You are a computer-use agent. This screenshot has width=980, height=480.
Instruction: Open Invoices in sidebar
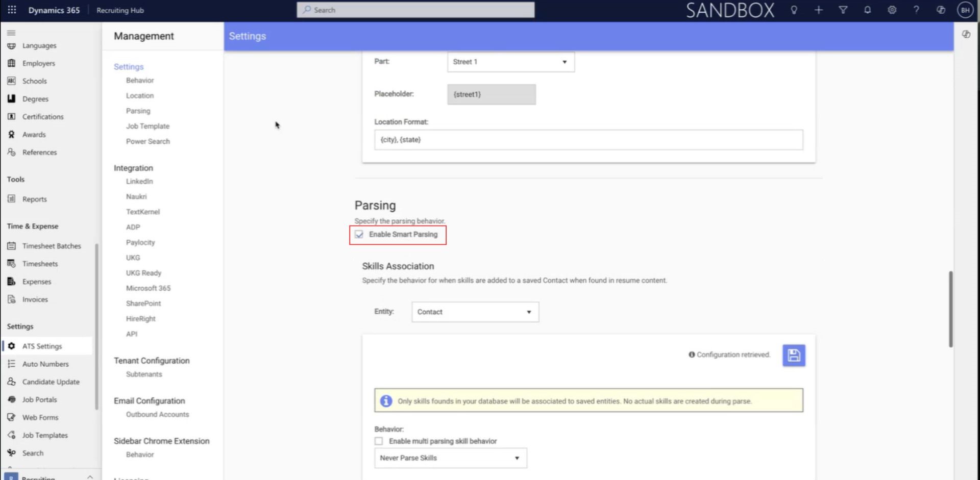pyautogui.click(x=35, y=299)
